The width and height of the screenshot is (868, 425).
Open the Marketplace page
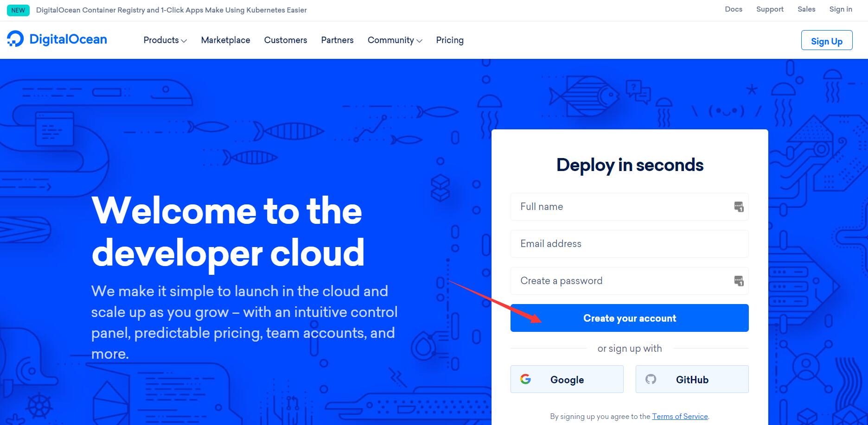point(225,40)
